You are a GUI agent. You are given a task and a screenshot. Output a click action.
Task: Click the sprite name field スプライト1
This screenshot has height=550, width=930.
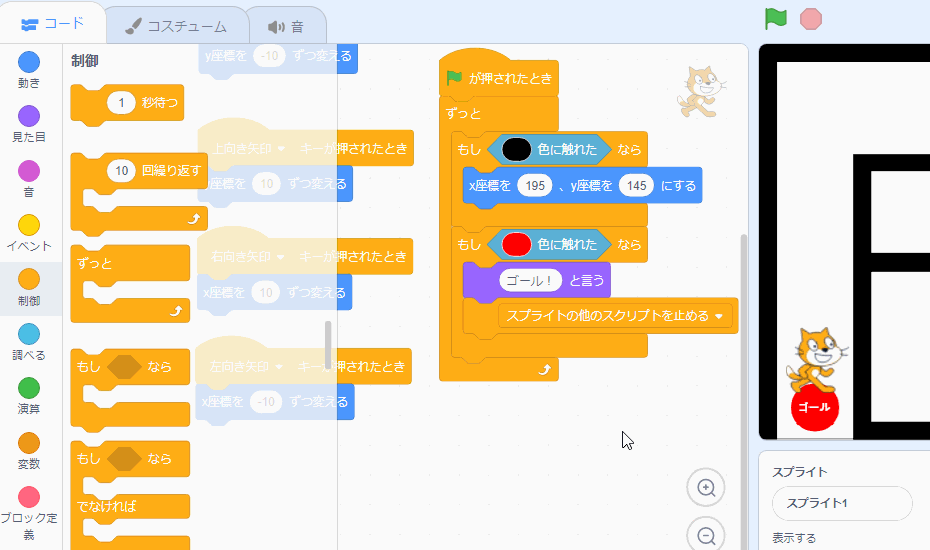[x=841, y=503]
